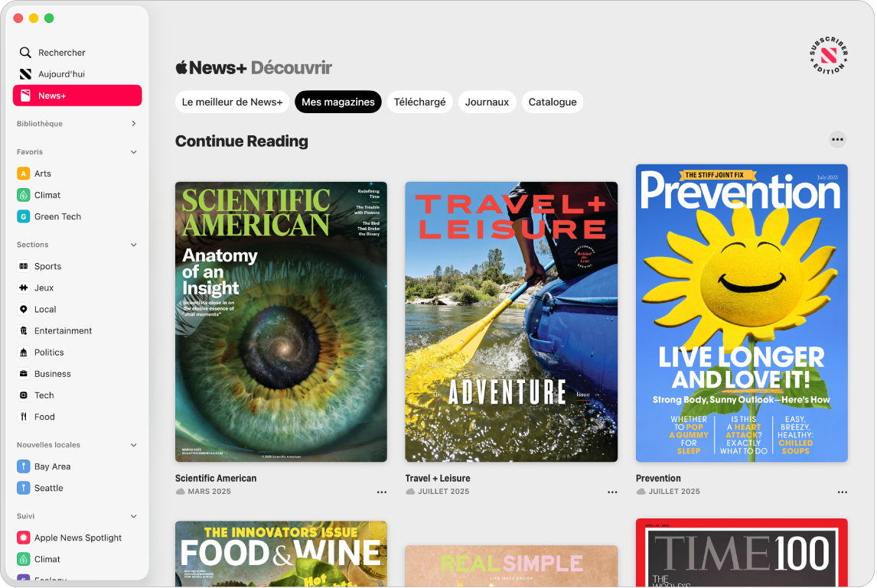The image size is (877, 588).
Task: Select the Food section icon
Action: [x=24, y=417]
